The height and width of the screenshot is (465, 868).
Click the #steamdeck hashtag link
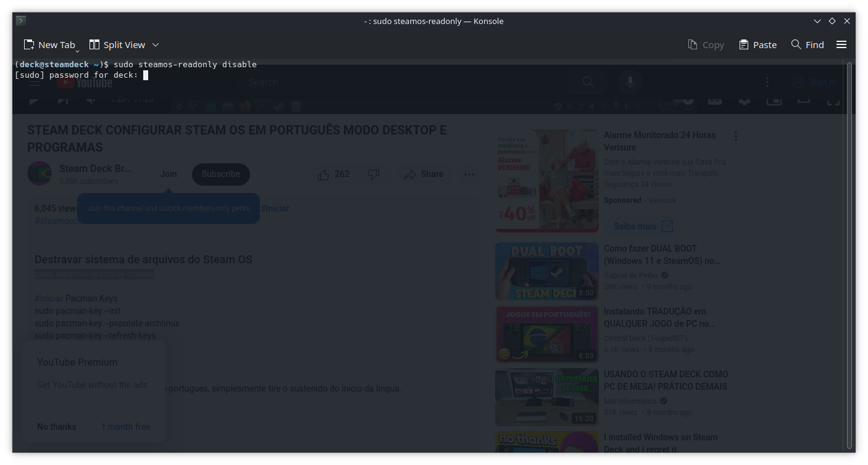pos(57,221)
